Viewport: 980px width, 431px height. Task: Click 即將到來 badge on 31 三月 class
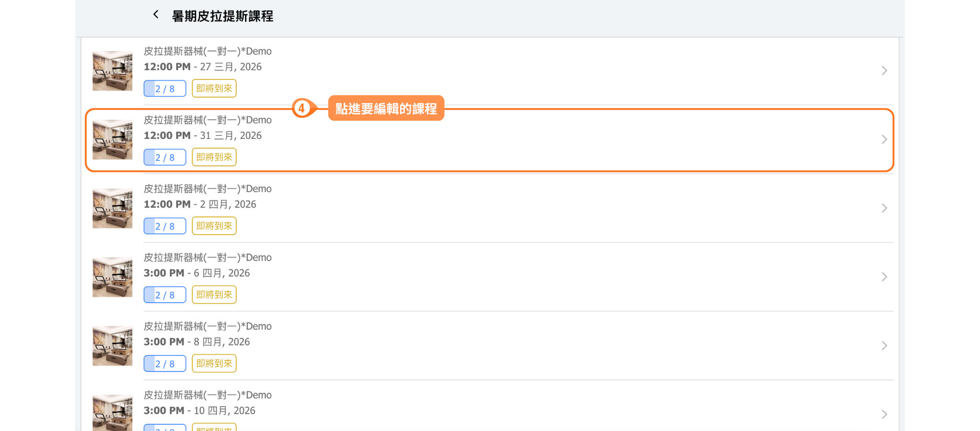pyautogui.click(x=214, y=157)
